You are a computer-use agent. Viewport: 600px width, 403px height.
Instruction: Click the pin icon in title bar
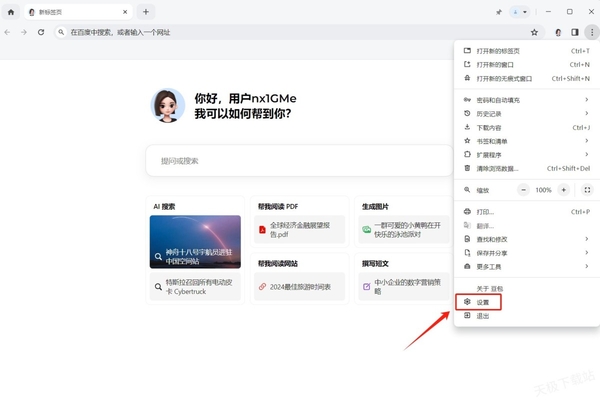[498, 12]
